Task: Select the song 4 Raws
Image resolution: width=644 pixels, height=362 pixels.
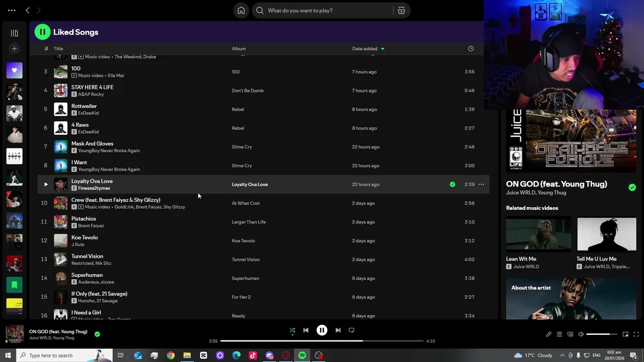Action: (79, 125)
